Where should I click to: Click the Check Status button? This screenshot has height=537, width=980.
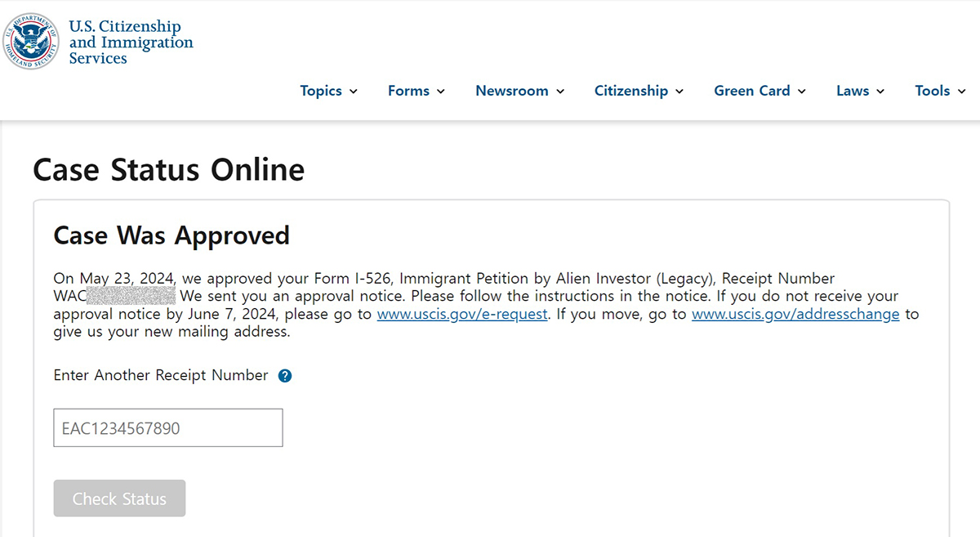pos(119,499)
